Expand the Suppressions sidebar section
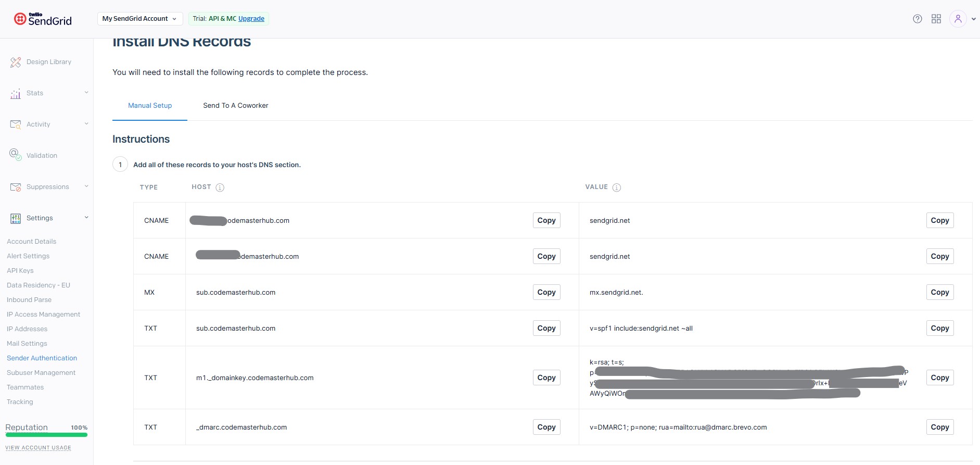The image size is (980, 465). 86,186
